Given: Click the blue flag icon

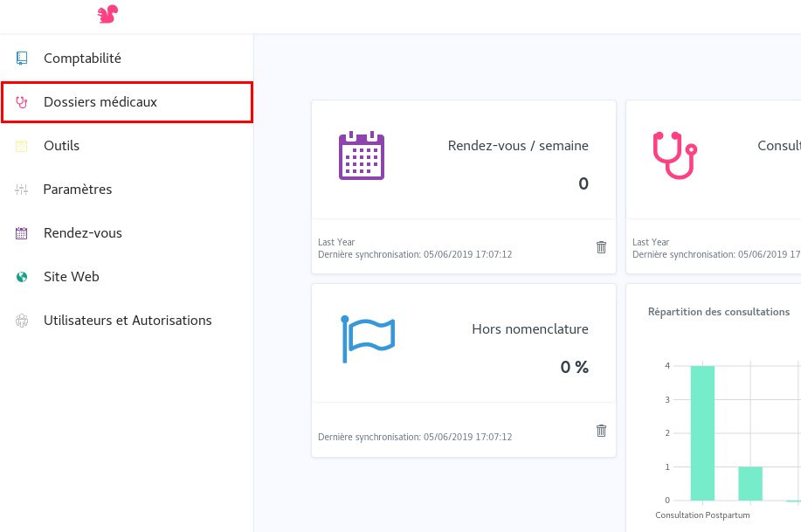Looking at the screenshot, I should tap(368, 339).
